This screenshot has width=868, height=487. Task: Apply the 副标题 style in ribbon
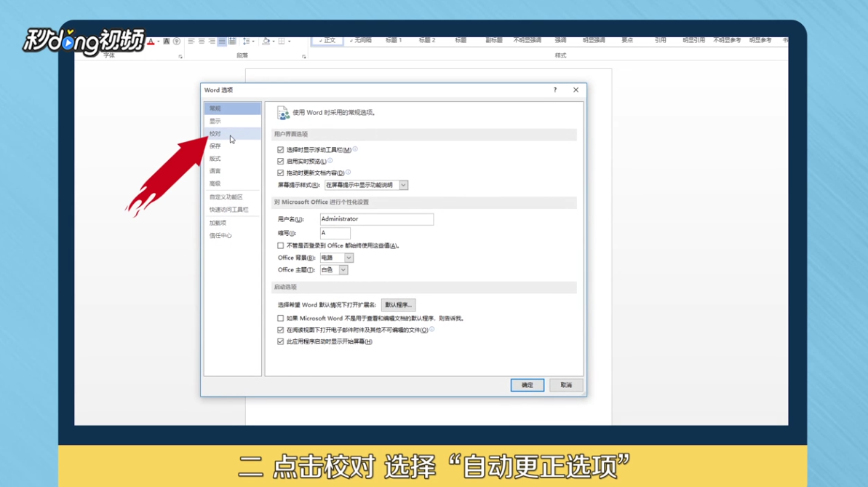[494, 41]
